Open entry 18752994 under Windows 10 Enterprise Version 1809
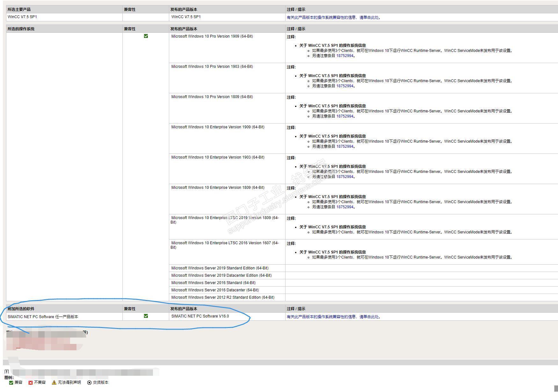Image resolution: width=558 pixels, height=392 pixels. coord(345,207)
